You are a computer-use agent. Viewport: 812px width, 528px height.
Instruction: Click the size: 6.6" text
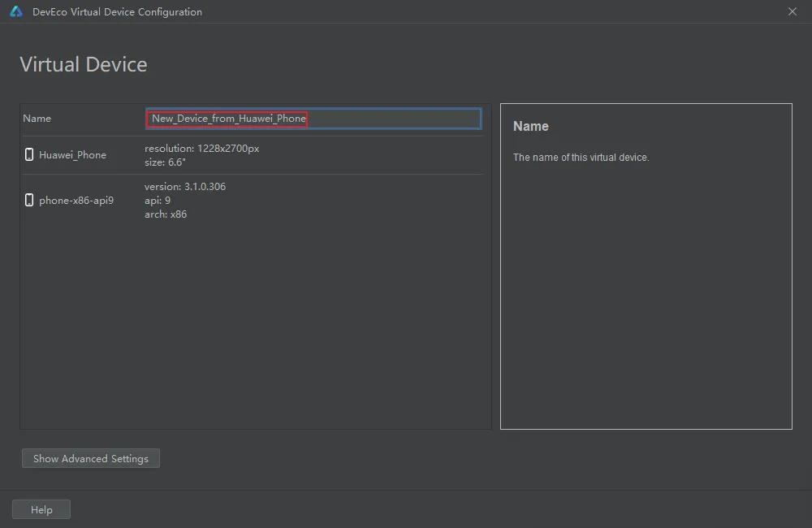[165, 162]
